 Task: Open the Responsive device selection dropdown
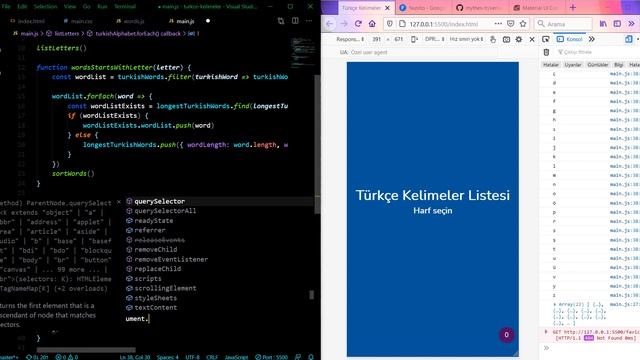point(350,39)
